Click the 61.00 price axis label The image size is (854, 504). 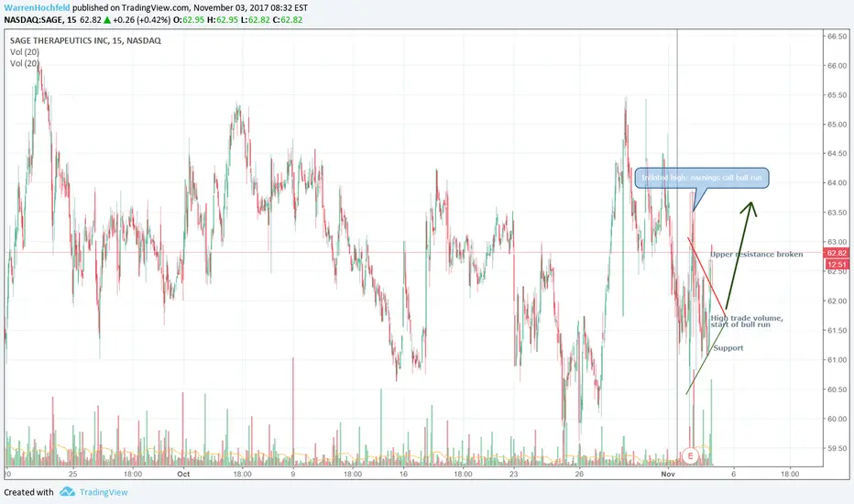click(x=838, y=359)
